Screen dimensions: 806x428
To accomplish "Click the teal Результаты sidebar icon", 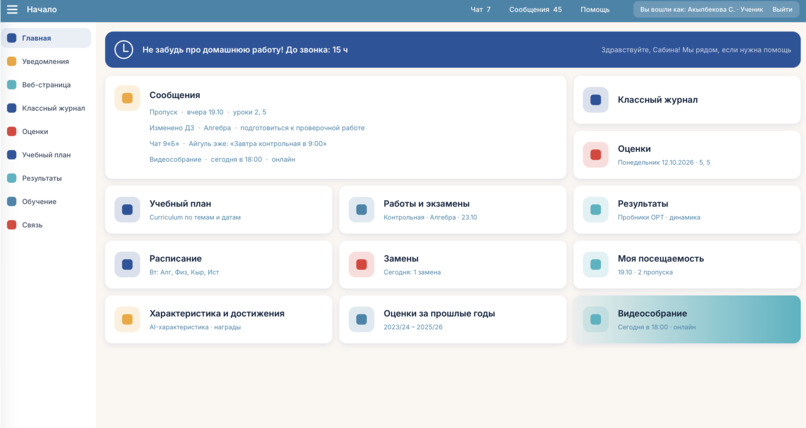I will pyautogui.click(x=11, y=178).
